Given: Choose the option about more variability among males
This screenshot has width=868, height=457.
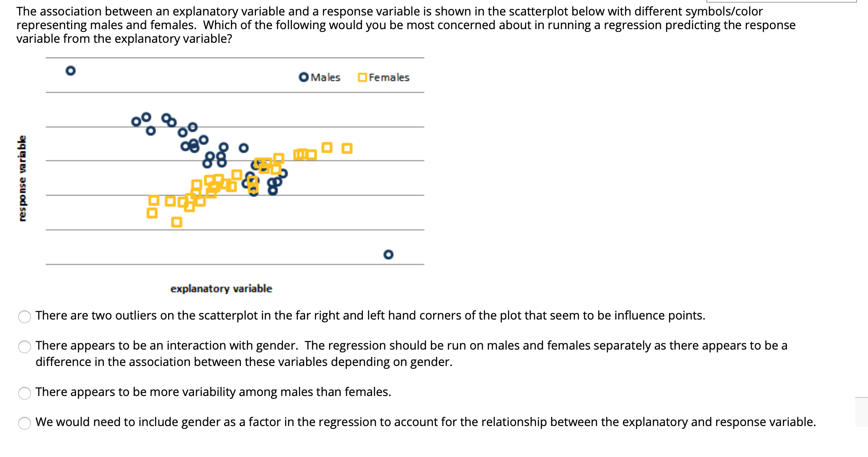Looking at the screenshot, I should [x=24, y=393].
